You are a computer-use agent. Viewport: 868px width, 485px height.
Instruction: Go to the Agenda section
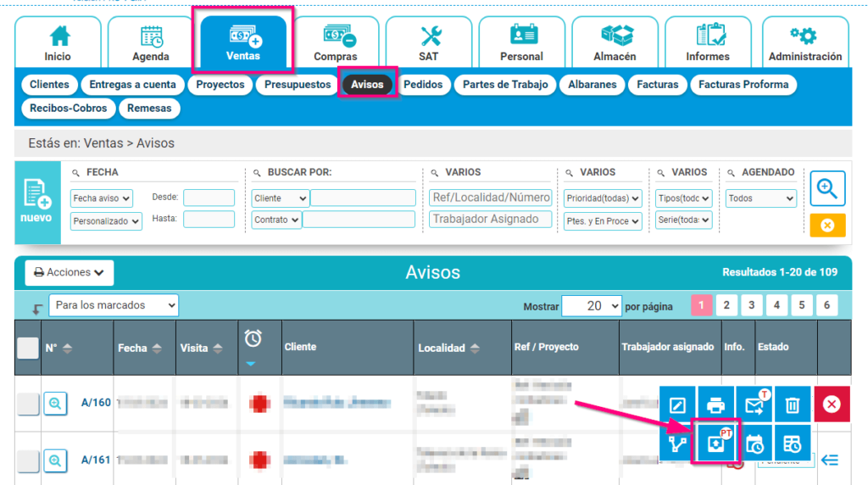click(151, 42)
